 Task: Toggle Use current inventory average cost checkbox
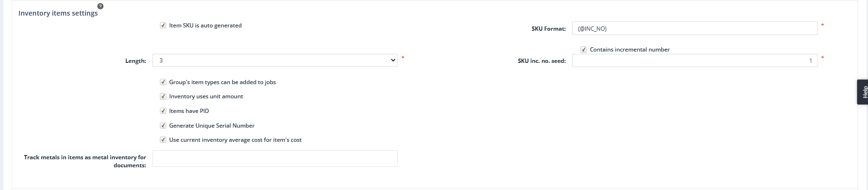(x=163, y=140)
